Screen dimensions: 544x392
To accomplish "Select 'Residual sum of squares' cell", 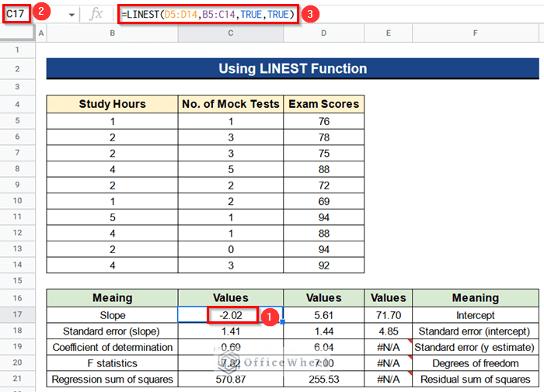I will [476, 379].
